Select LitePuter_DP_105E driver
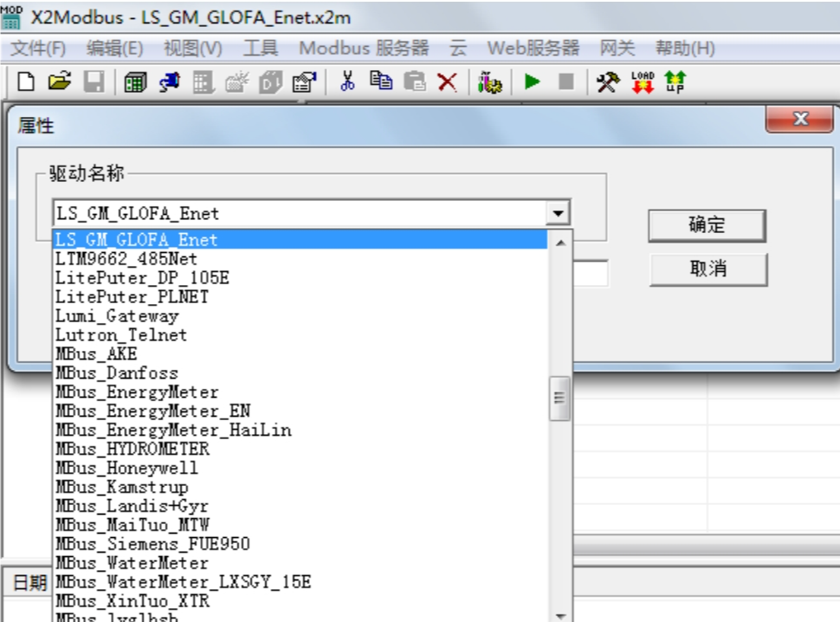840x622 pixels. pyautogui.click(x=300, y=277)
